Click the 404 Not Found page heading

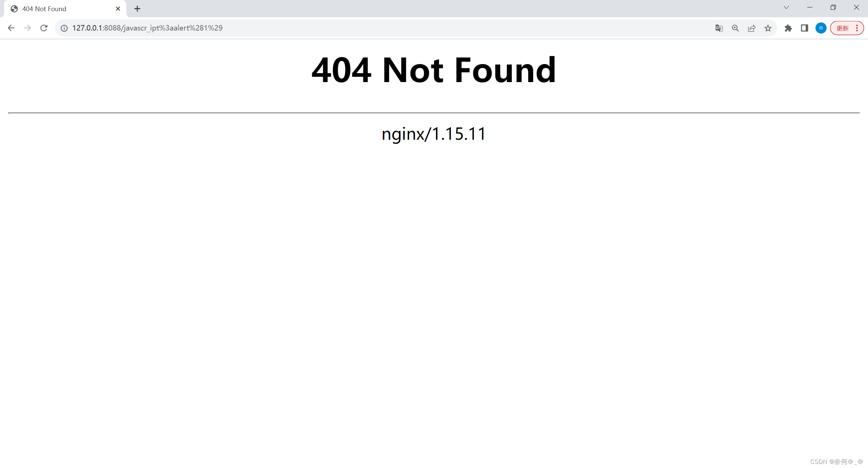[x=434, y=69]
